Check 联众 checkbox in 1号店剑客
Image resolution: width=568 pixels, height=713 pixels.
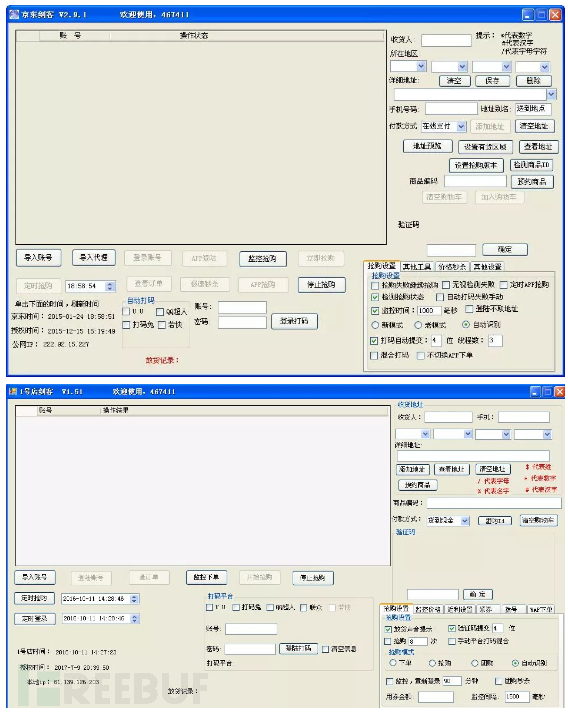[304, 607]
